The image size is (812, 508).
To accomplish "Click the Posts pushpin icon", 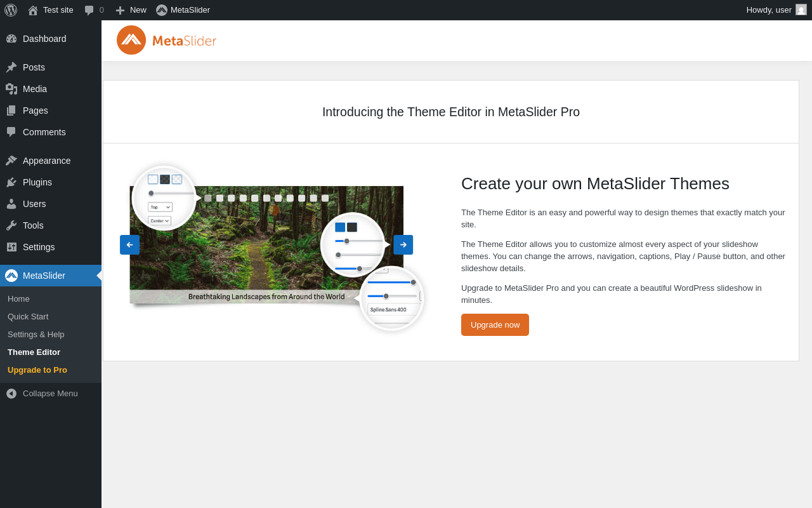I will (11, 67).
